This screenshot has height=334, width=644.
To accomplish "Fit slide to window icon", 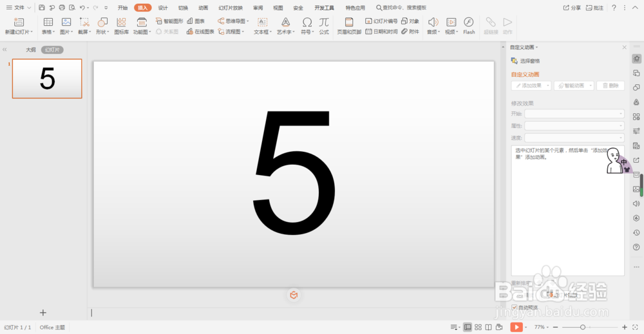I will click(635, 327).
